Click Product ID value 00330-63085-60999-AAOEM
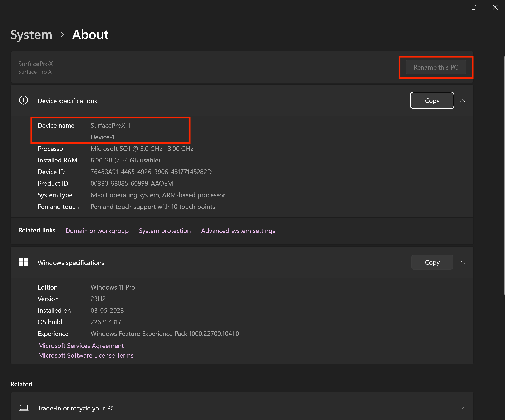Viewport: 505px width, 420px height. 132,183
